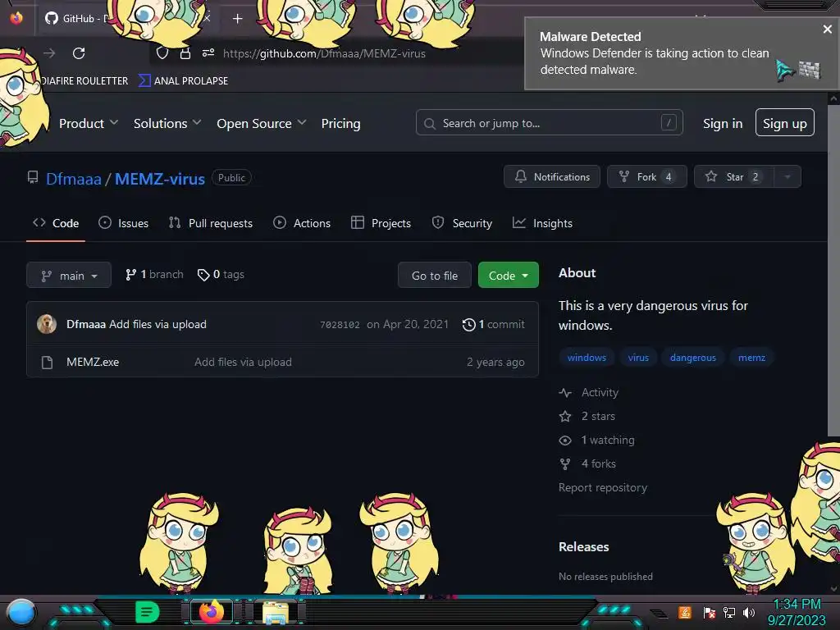The image size is (840, 630).
Task: Click the site padlock icon
Action: tap(185, 53)
